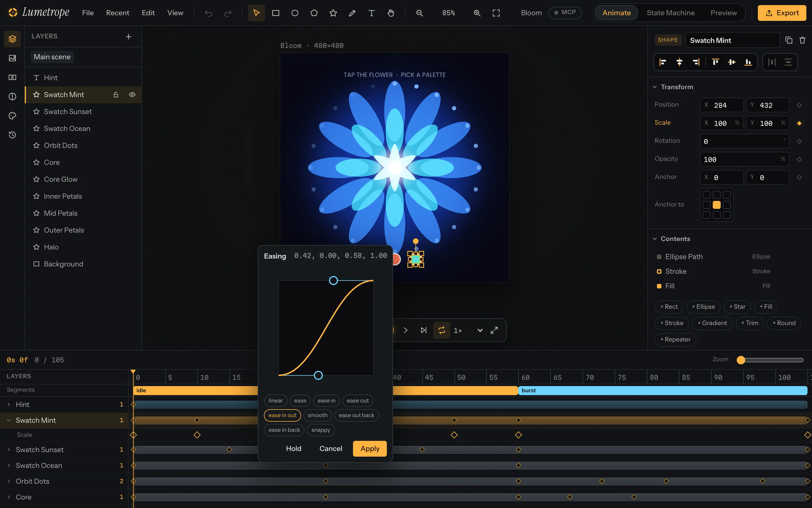
Task: Collapse the Swatch Mint timeline row
Action: (9, 420)
